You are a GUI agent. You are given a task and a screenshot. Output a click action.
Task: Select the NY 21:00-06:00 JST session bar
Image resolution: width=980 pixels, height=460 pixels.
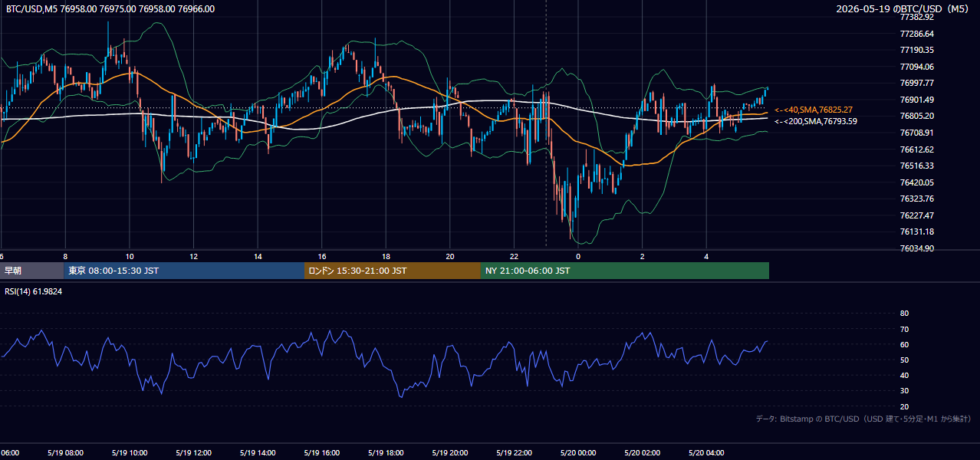point(625,271)
